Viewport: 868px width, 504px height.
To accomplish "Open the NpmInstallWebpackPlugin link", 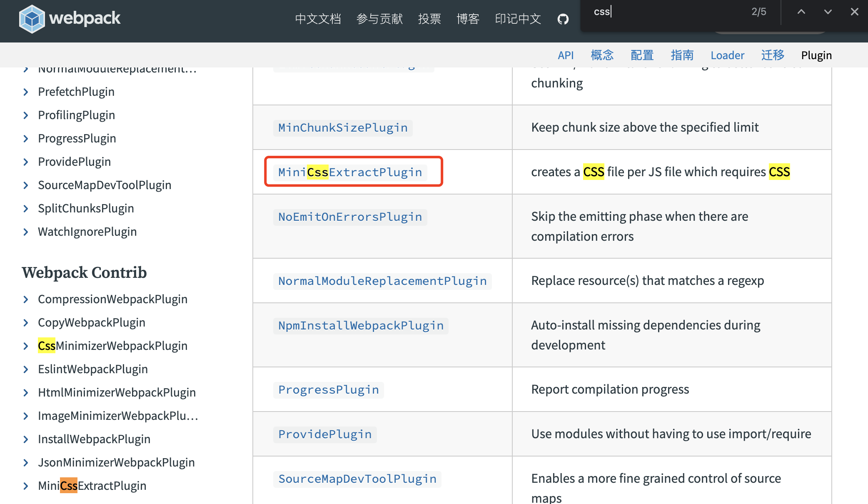I will tap(361, 325).
